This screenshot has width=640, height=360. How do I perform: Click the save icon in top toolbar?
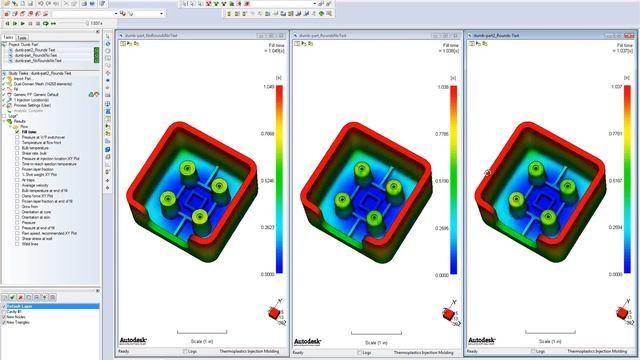(x=31, y=3)
